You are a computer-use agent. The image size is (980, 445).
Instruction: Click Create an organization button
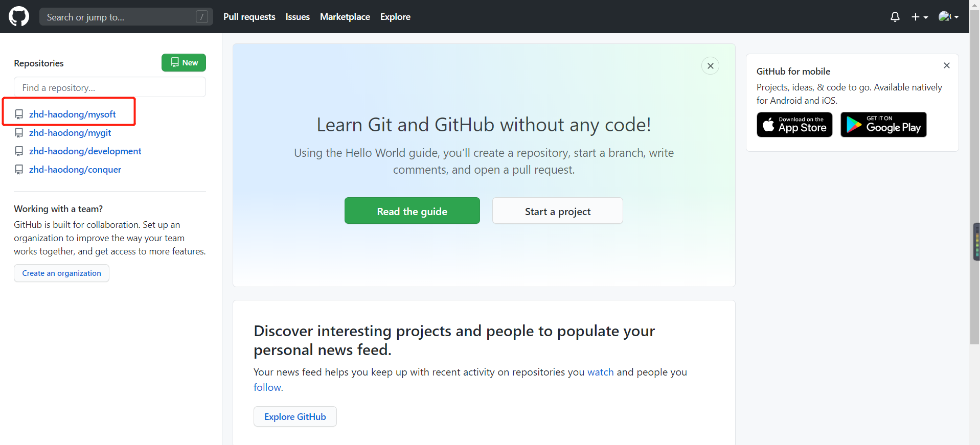(x=61, y=273)
